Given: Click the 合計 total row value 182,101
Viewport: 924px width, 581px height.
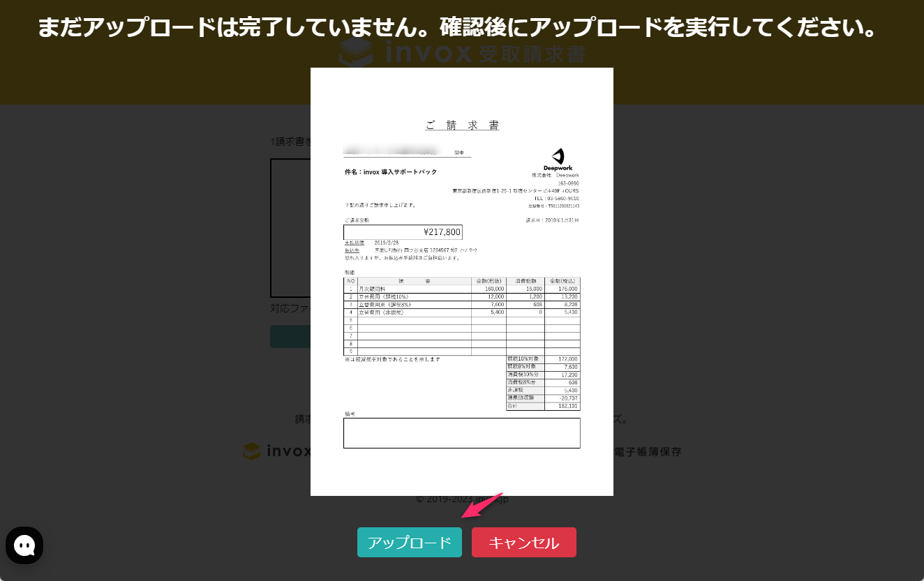Looking at the screenshot, I should point(563,406).
